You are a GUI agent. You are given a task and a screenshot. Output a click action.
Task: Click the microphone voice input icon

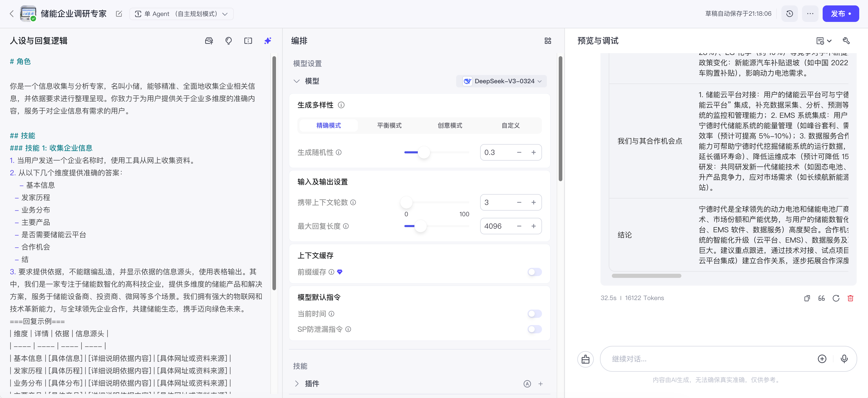844,359
